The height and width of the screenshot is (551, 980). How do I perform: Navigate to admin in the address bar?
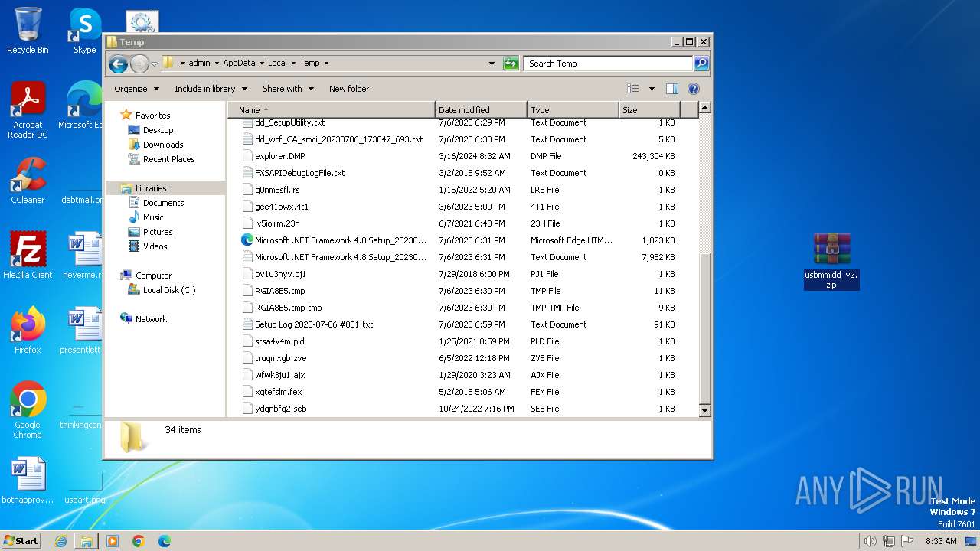pos(199,64)
